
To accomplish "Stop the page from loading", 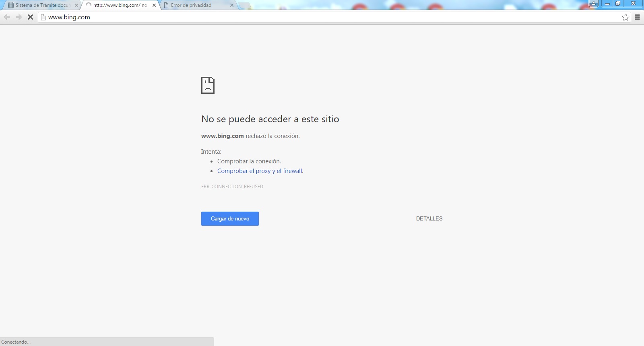I will 30,17.
